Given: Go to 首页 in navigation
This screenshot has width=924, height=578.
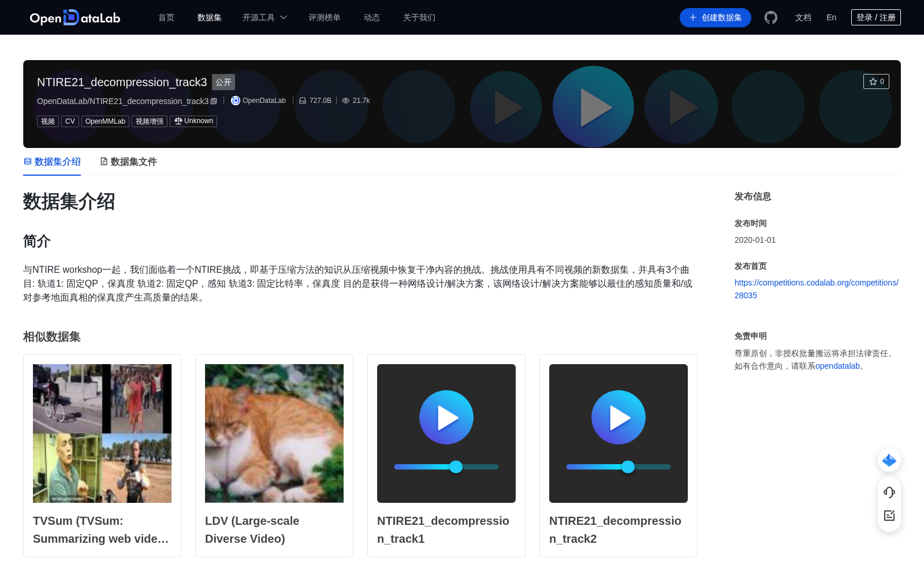Looking at the screenshot, I should (166, 17).
